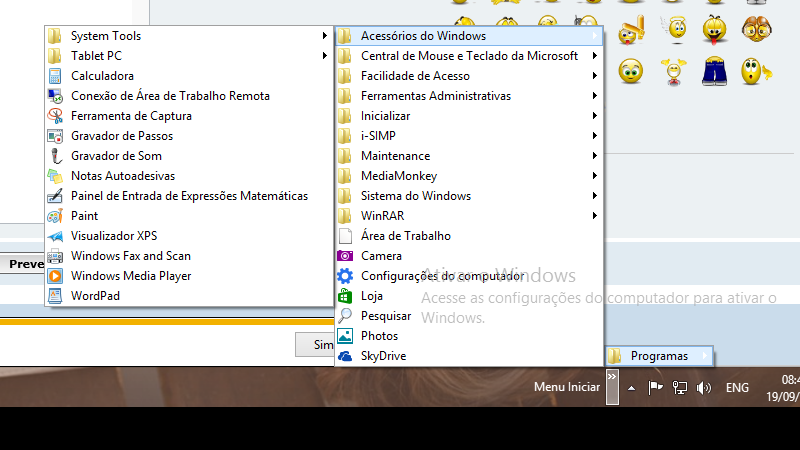Image resolution: width=800 pixels, height=450 pixels.
Task: Open the MediaMonkey folder entry
Action: pyautogui.click(x=469, y=176)
